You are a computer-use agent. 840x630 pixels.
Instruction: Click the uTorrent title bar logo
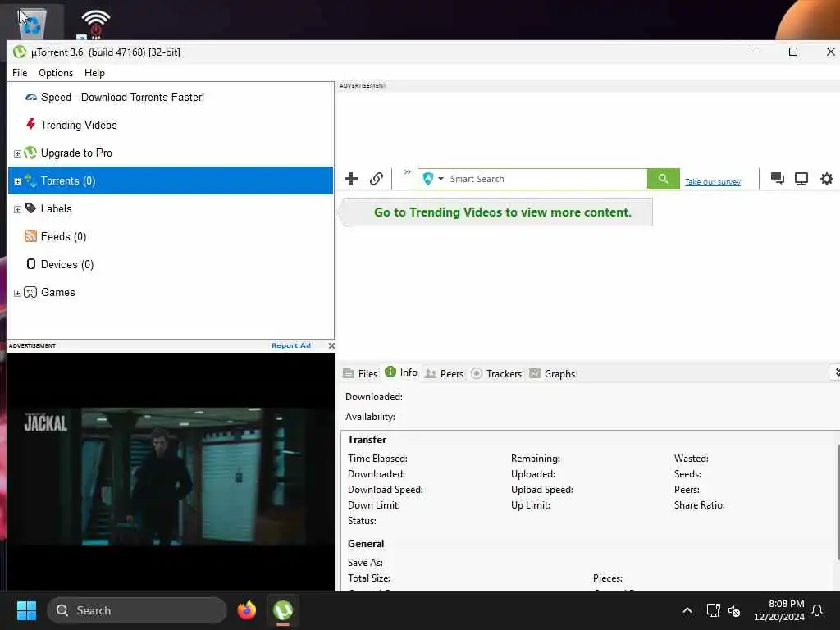pyautogui.click(x=20, y=52)
